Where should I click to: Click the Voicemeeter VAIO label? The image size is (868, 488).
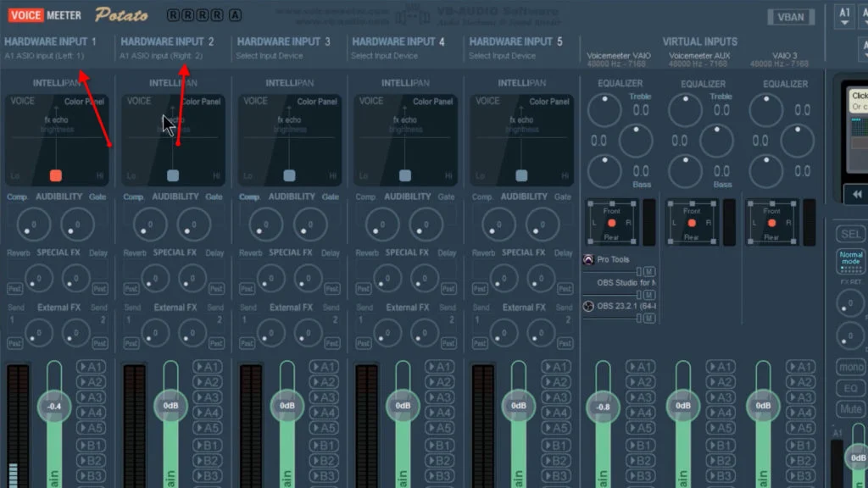[x=619, y=56]
